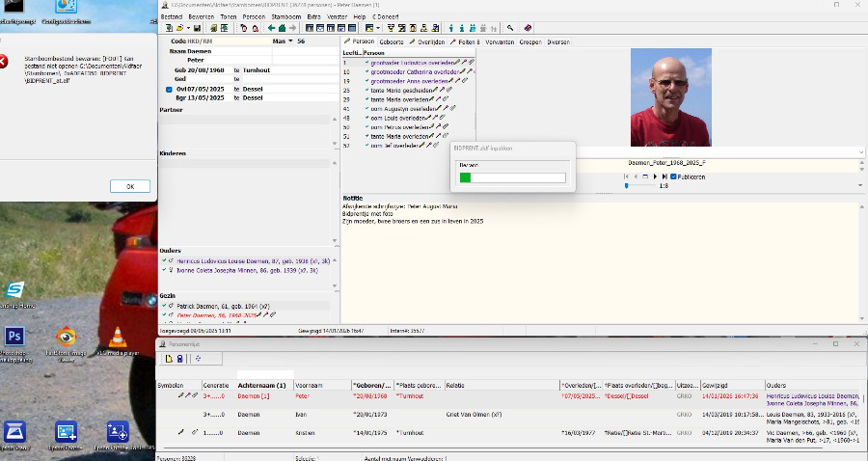Click the photo zoom slider handle
The height and width of the screenshot is (461, 868).
[629, 185]
